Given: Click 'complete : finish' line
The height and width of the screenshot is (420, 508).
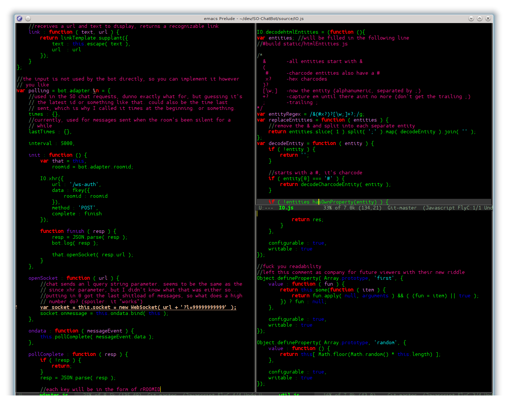Looking at the screenshot, I should 77,214.
